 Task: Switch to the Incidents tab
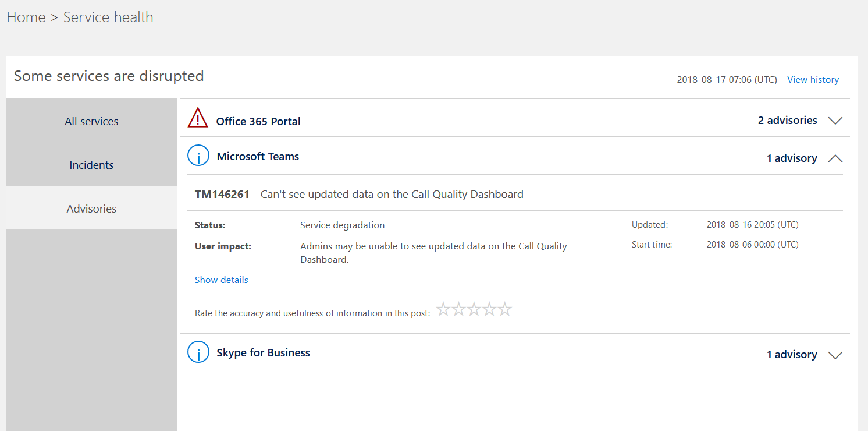(x=91, y=165)
